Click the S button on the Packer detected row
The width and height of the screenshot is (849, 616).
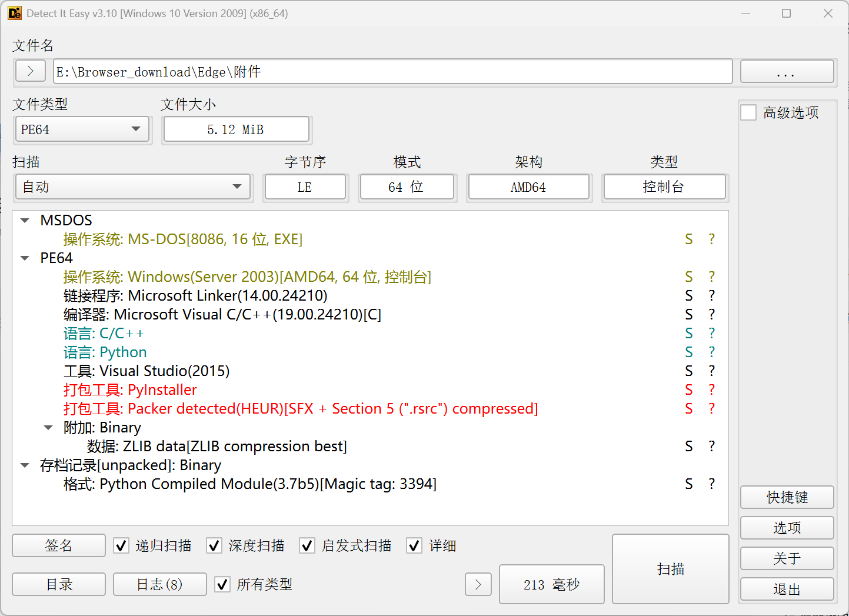tap(689, 409)
